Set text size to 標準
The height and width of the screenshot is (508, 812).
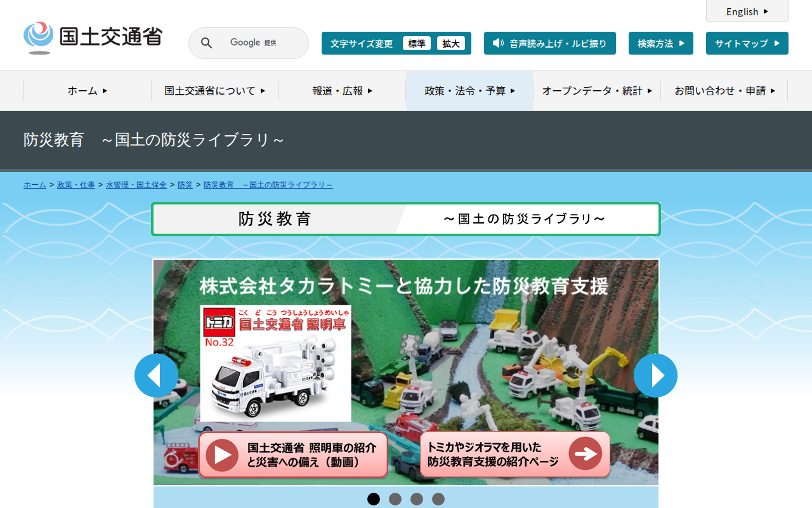pyautogui.click(x=417, y=43)
